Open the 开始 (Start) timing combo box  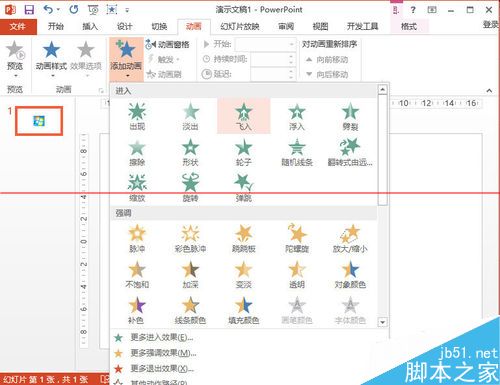pyautogui.click(x=265, y=44)
